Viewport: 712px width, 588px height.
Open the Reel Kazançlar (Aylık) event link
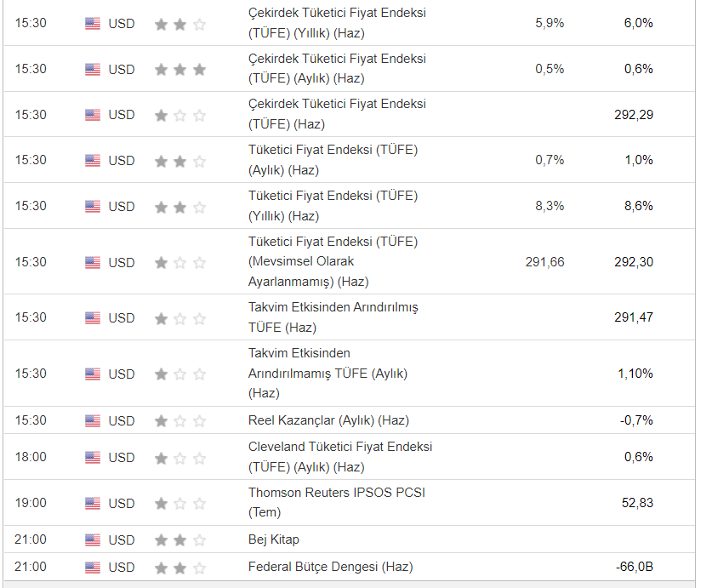click(328, 420)
